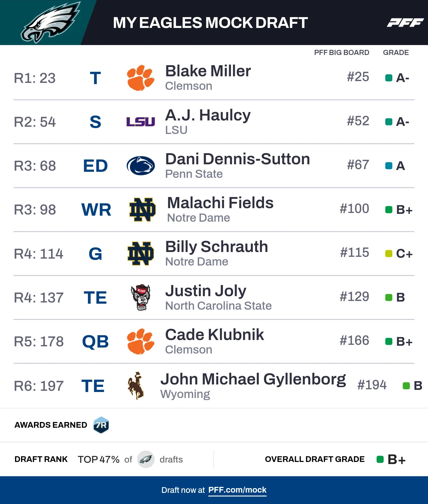Click the PFF logo in the header
The height and width of the screenshot is (504, 428).
[x=405, y=23]
